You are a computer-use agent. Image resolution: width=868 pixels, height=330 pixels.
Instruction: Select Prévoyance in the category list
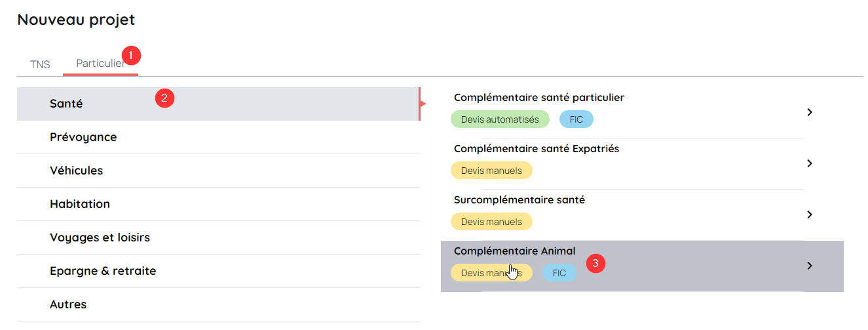83,137
